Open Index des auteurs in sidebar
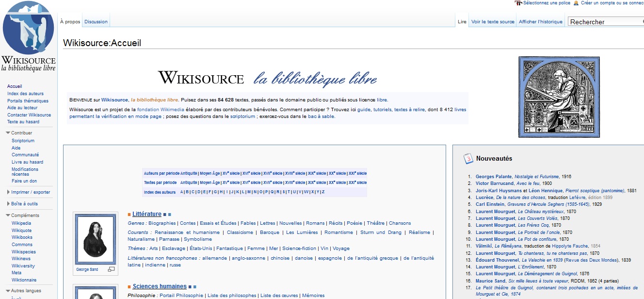Screen dimensions: 644x299 25,94
